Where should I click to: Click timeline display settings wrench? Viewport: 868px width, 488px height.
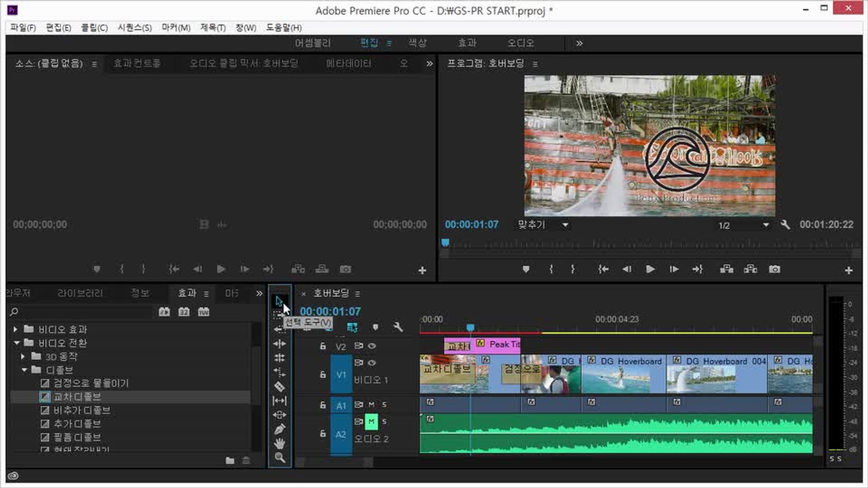click(398, 327)
